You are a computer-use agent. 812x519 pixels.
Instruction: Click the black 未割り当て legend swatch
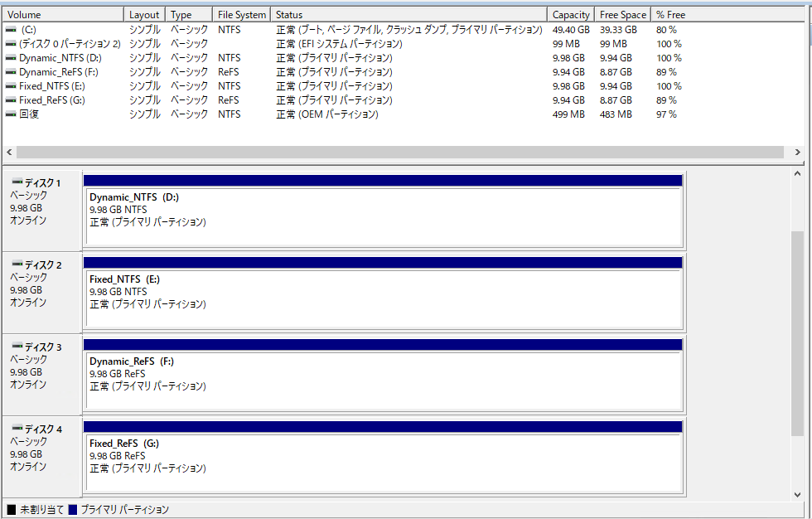pos(12,510)
